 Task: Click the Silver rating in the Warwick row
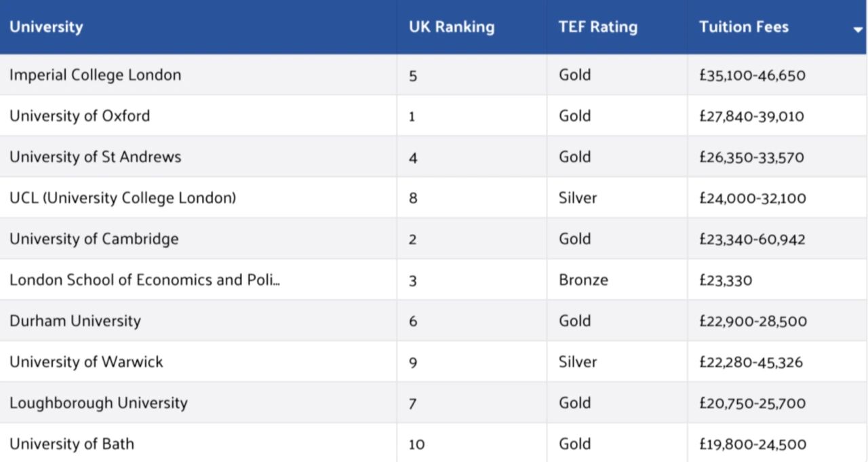578,362
